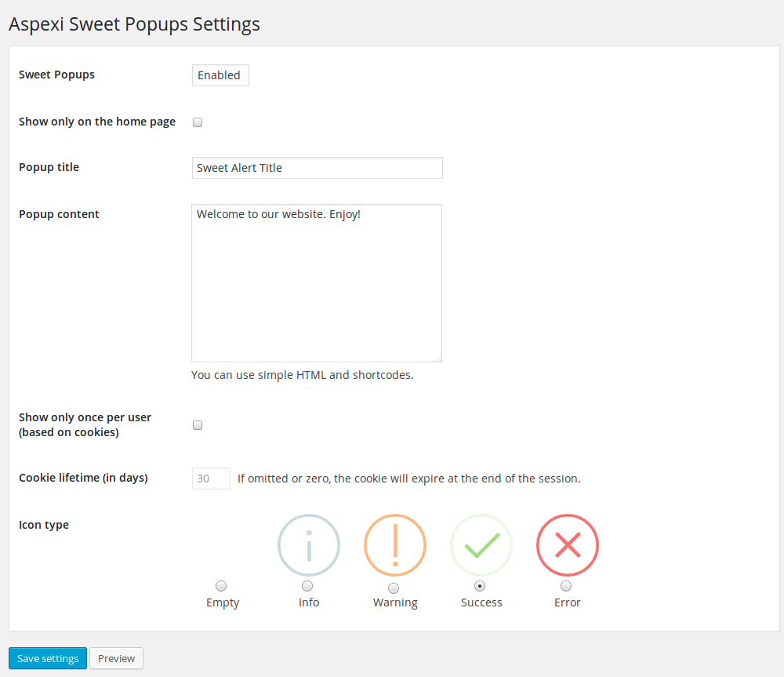Click the Save settings button
784x677 pixels.
point(48,658)
